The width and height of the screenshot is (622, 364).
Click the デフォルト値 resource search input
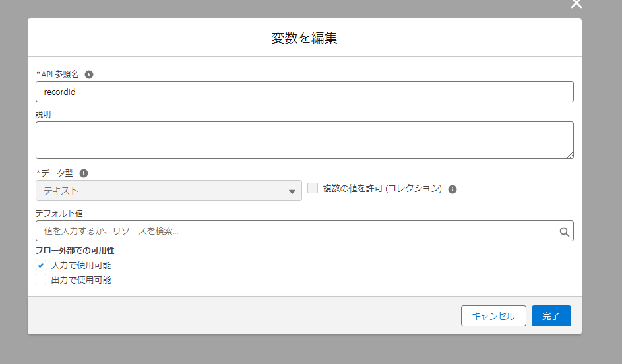(x=305, y=231)
